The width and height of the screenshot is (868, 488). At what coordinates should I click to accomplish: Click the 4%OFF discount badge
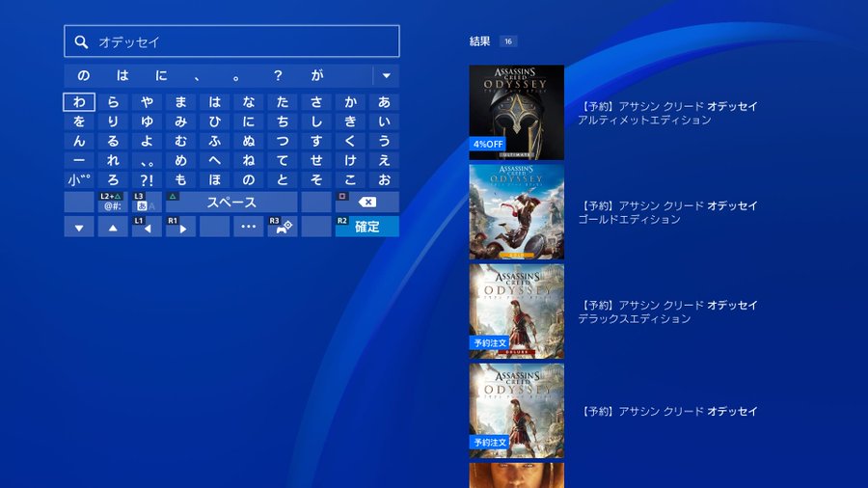(x=488, y=145)
